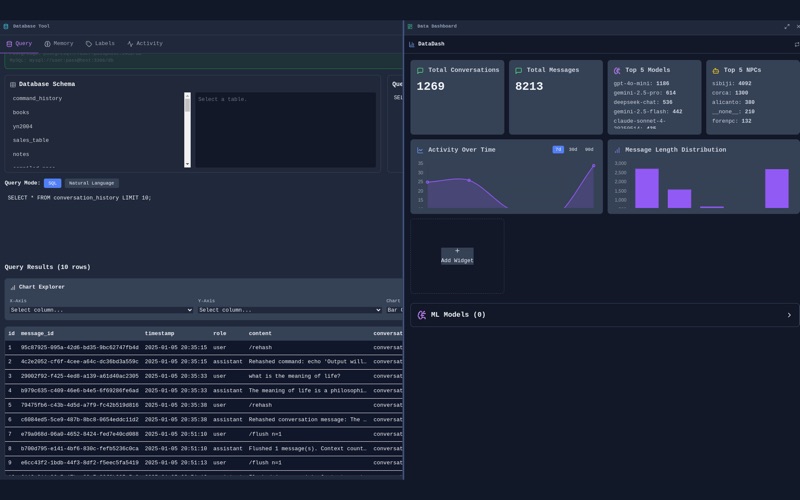Viewport: 800px width, 500px height.
Task: Click the alicanto NPC entry
Action: pyautogui.click(x=733, y=103)
